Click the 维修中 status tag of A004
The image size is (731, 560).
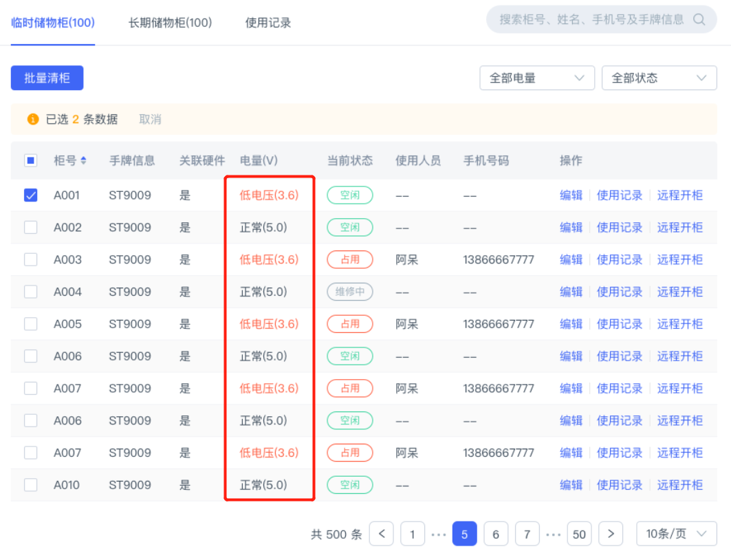tap(350, 292)
